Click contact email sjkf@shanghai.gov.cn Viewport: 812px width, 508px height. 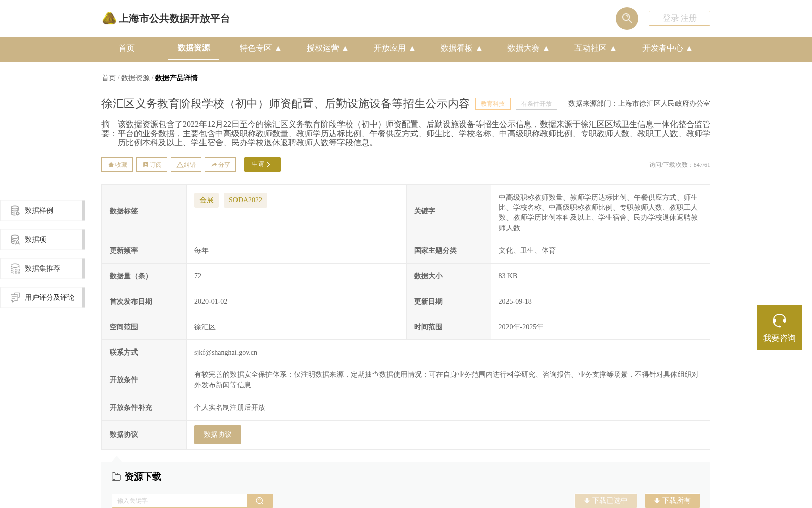(226, 353)
